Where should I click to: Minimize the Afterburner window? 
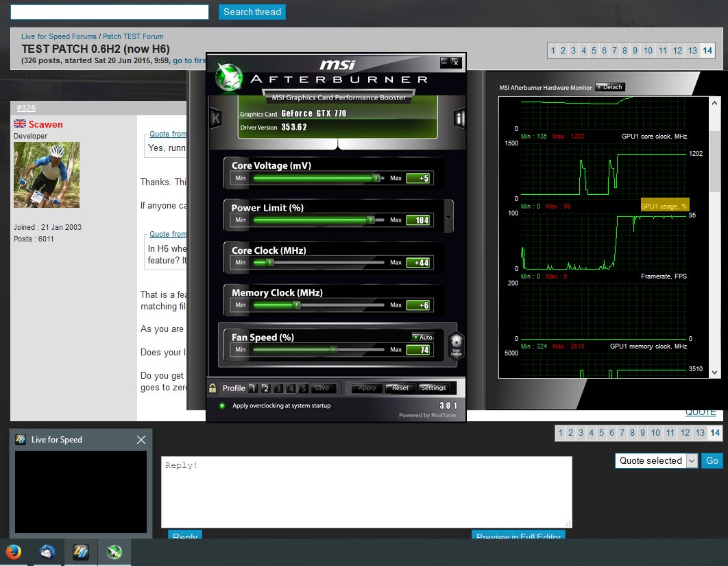pyautogui.click(x=444, y=62)
